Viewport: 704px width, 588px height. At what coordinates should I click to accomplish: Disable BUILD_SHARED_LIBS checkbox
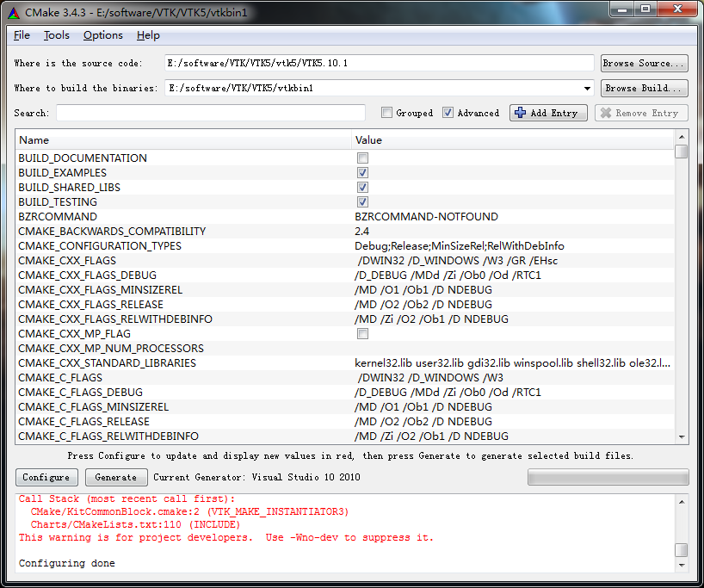[x=362, y=188]
